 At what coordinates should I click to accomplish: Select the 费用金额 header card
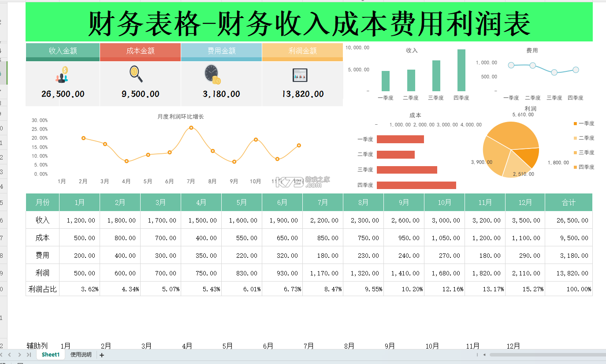tap(221, 51)
